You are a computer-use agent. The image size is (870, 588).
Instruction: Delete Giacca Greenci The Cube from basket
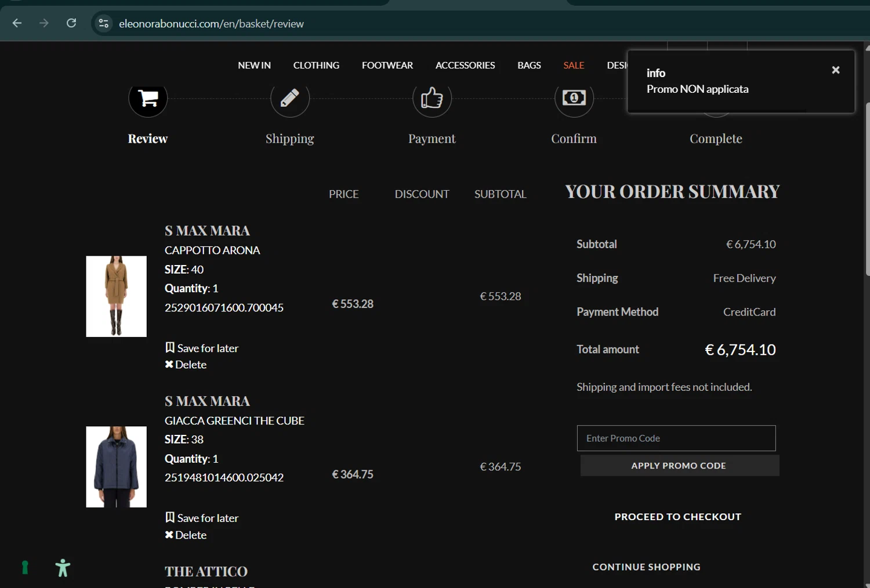click(186, 535)
